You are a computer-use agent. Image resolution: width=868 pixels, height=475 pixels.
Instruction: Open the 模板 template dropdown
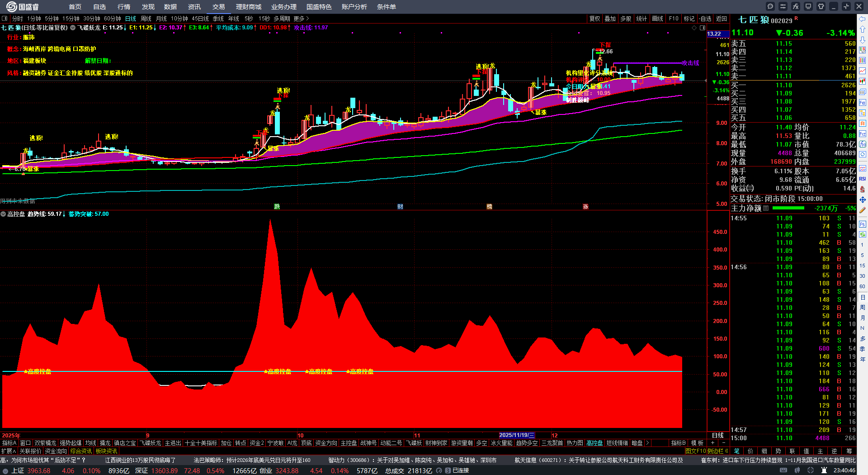coord(697,443)
